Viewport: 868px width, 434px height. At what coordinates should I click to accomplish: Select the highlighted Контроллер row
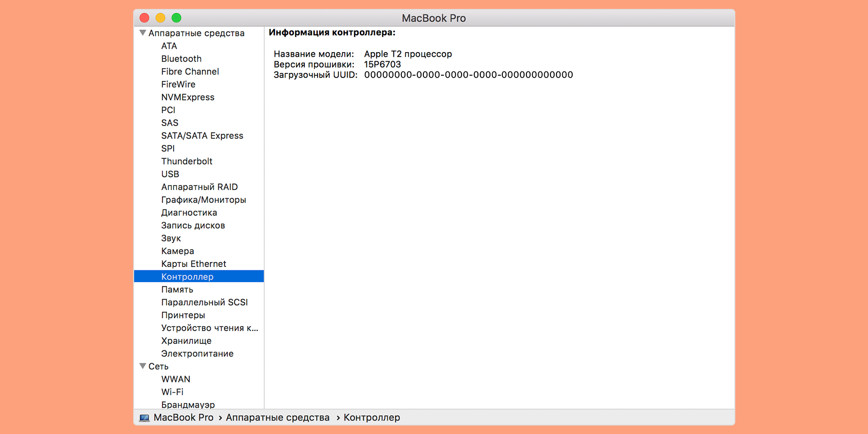tap(199, 276)
